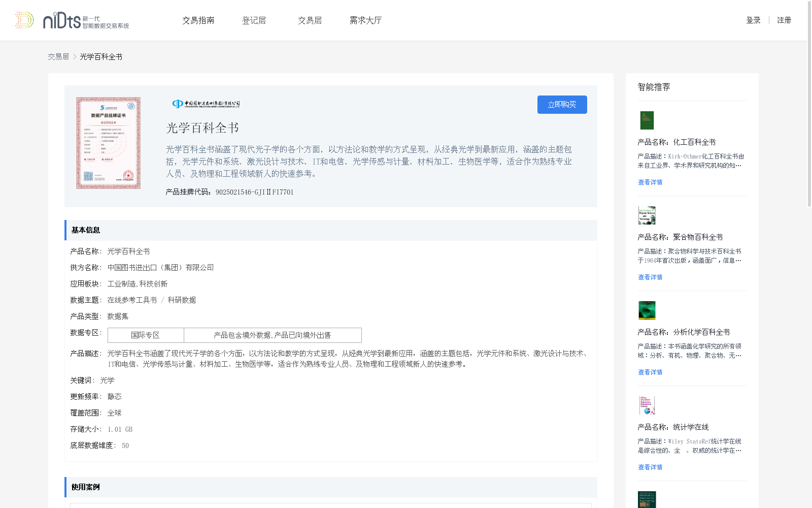Open 聚合物百科全书 book cover thumbnail
Viewport: 812px width, 508px height.
(647, 215)
